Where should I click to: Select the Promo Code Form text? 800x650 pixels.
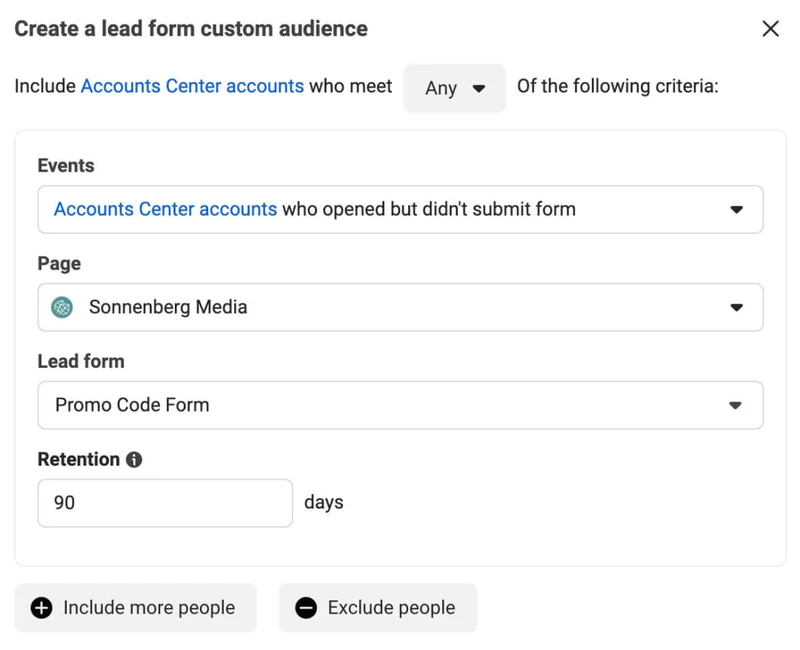(x=132, y=405)
